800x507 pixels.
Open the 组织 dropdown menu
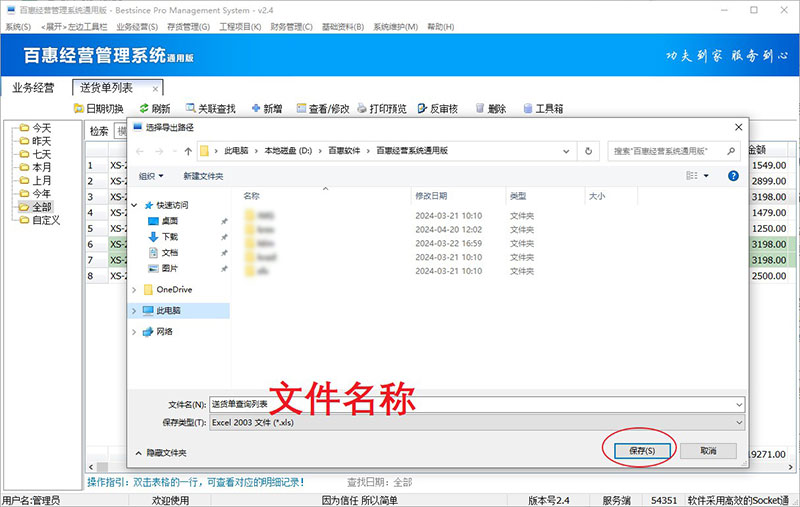pos(151,176)
